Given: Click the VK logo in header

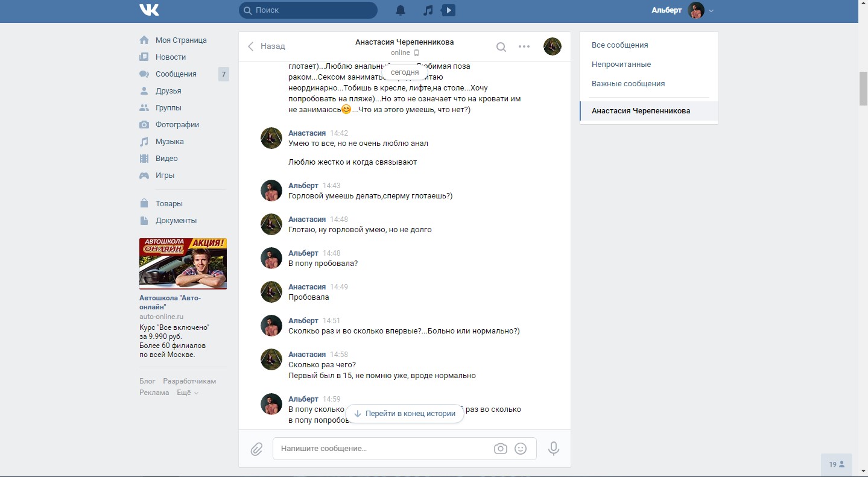Looking at the screenshot, I should tap(149, 10).
